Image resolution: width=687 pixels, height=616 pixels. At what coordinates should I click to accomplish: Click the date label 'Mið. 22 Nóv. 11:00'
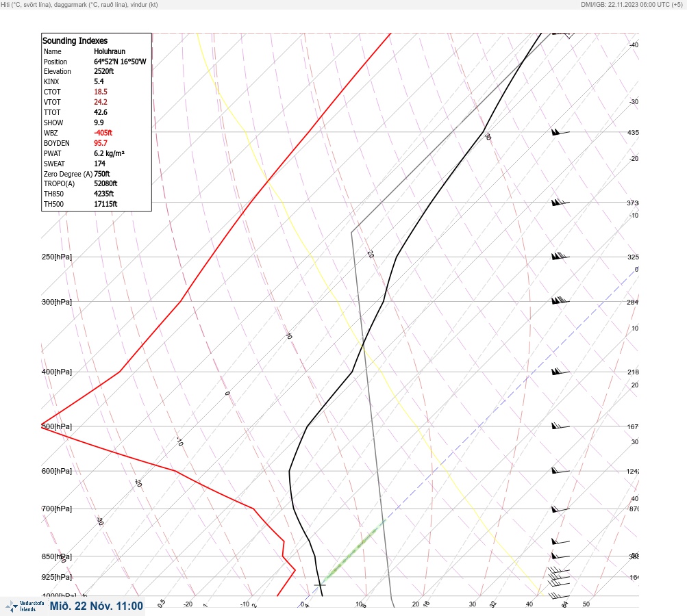[x=97, y=606]
